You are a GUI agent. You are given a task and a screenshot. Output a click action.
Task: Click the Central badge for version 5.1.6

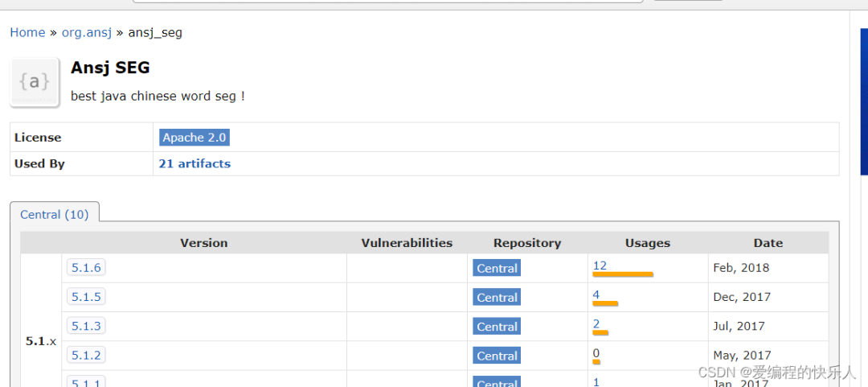(497, 269)
